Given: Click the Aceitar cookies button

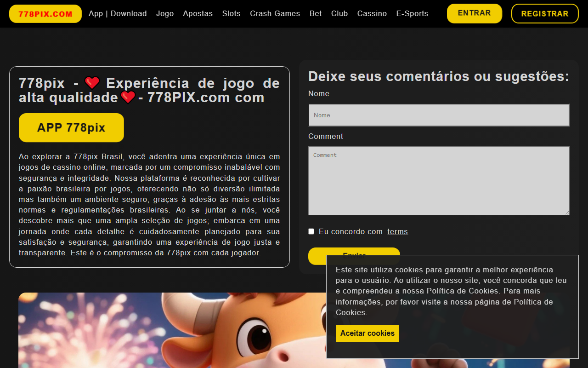Looking at the screenshot, I should click(367, 333).
